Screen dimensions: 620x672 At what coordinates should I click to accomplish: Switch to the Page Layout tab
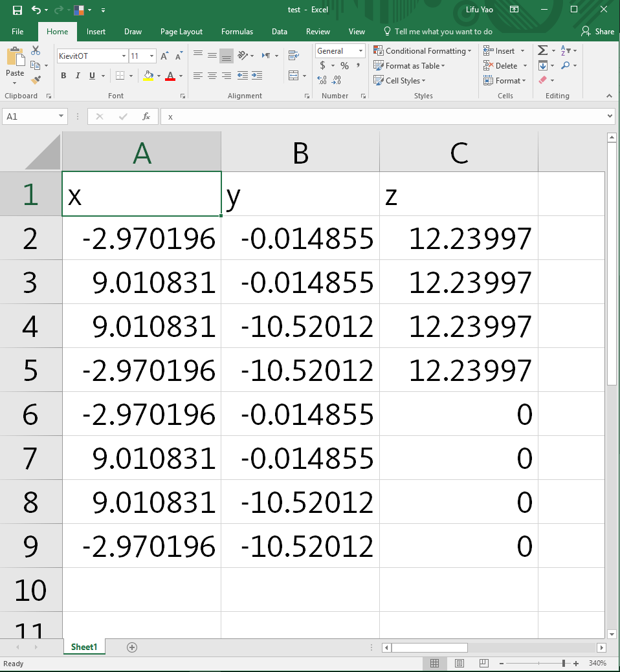pos(181,32)
